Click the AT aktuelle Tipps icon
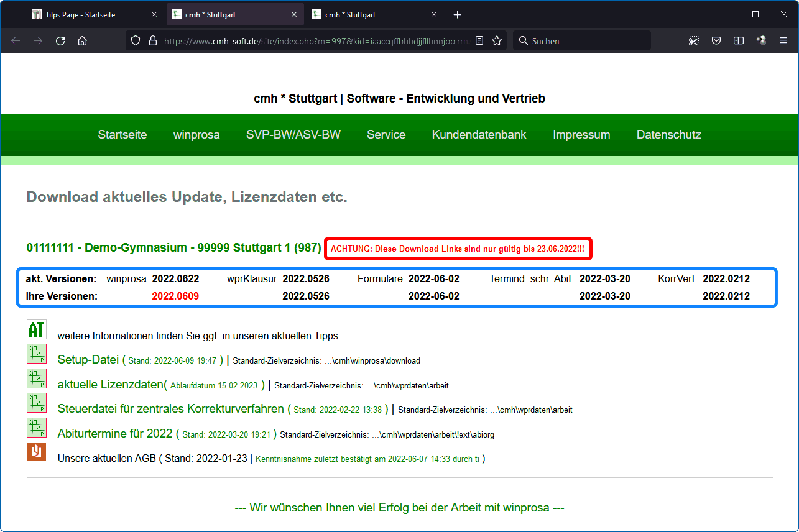The image size is (799, 532). [37, 329]
